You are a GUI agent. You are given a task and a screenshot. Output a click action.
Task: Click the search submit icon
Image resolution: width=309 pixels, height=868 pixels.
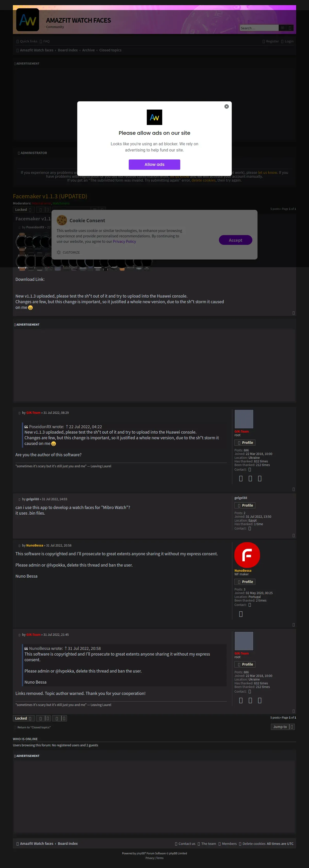pos(282,28)
